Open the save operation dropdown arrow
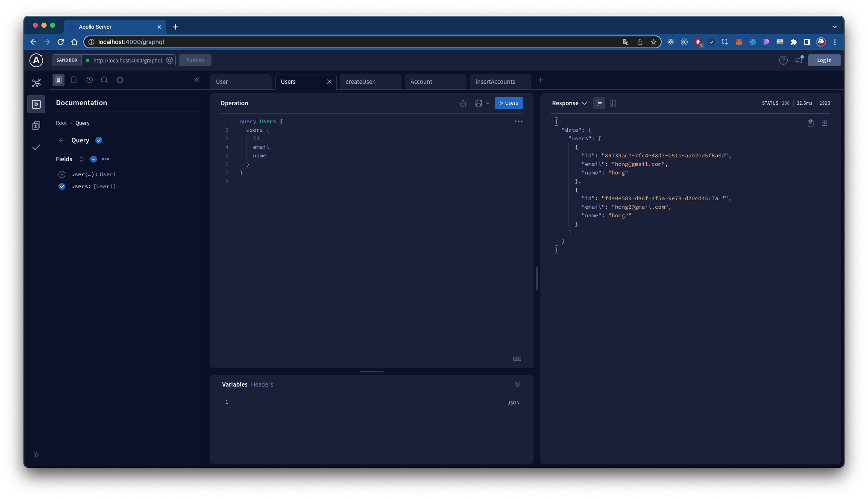Image resolution: width=868 pixels, height=499 pixels. [x=488, y=103]
